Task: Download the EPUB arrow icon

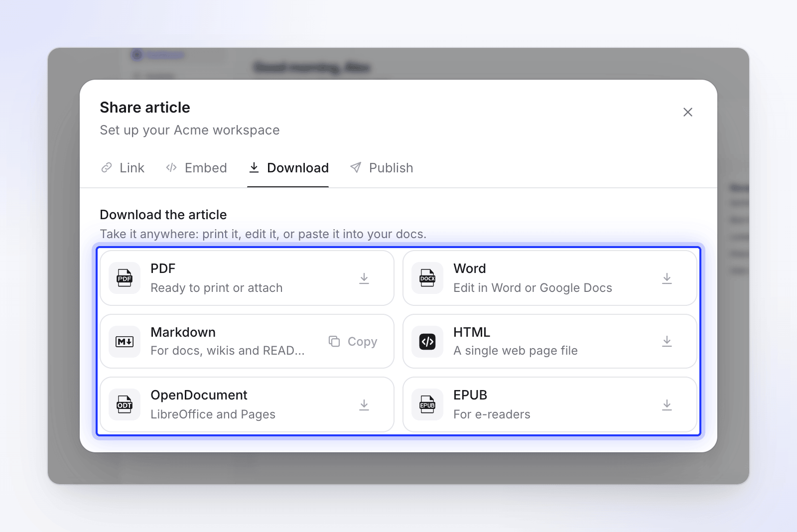Action: coord(667,405)
